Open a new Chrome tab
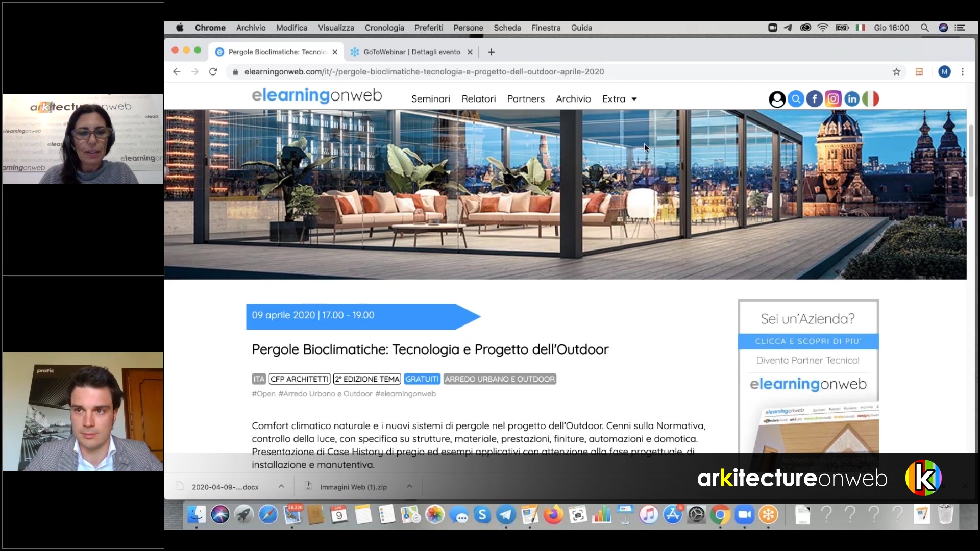 point(491,52)
